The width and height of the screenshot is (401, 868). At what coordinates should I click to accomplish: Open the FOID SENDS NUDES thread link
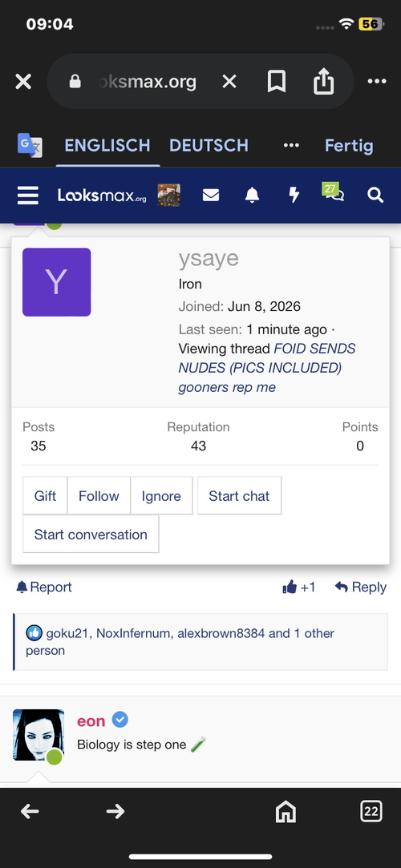[267, 368]
